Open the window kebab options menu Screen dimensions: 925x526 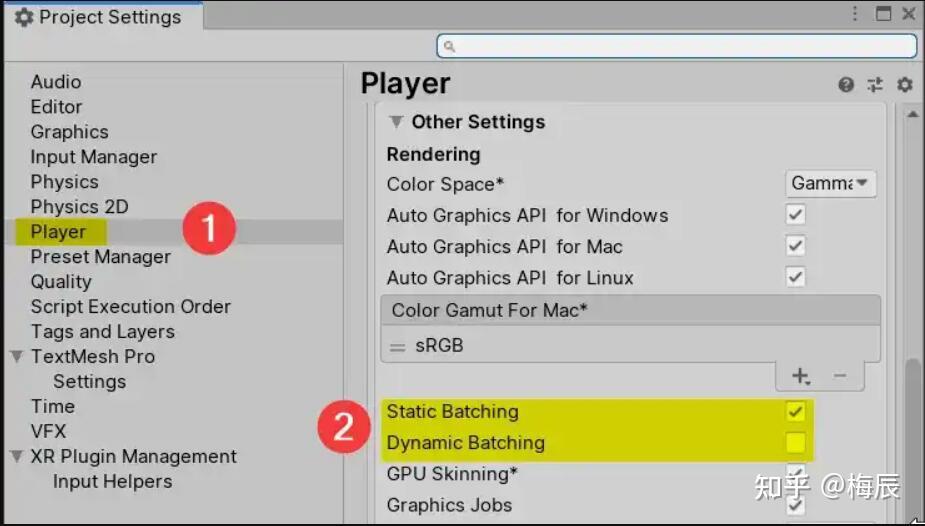[855, 14]
